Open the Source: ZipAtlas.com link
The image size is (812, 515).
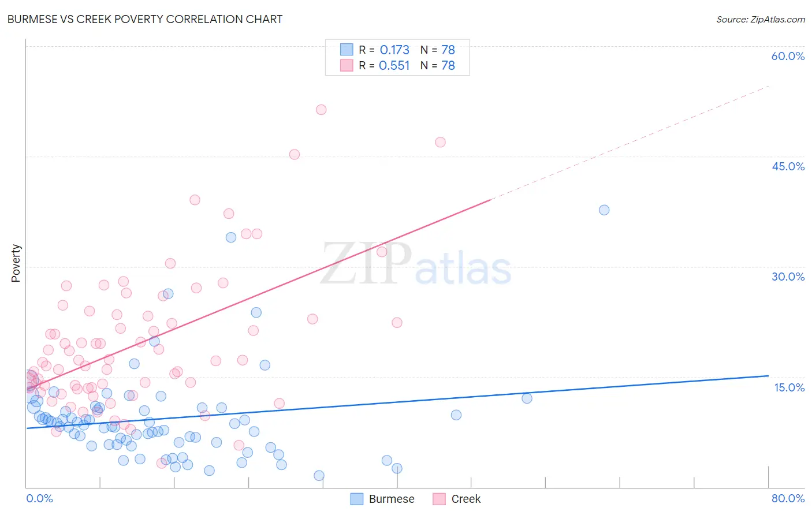761,19
